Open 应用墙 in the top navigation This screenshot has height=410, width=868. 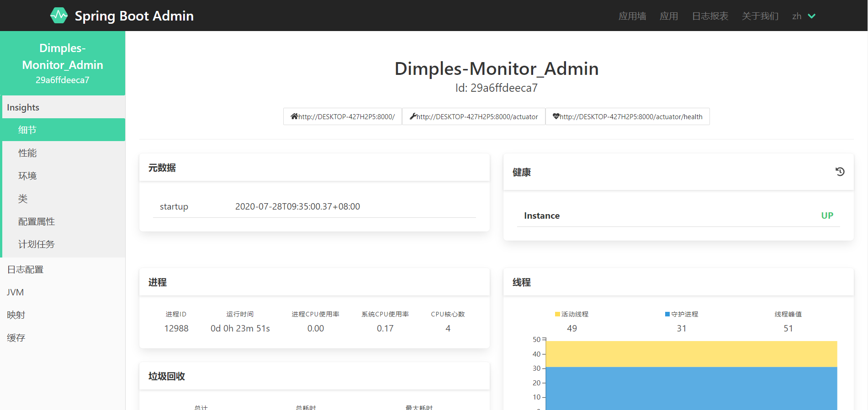632,16
